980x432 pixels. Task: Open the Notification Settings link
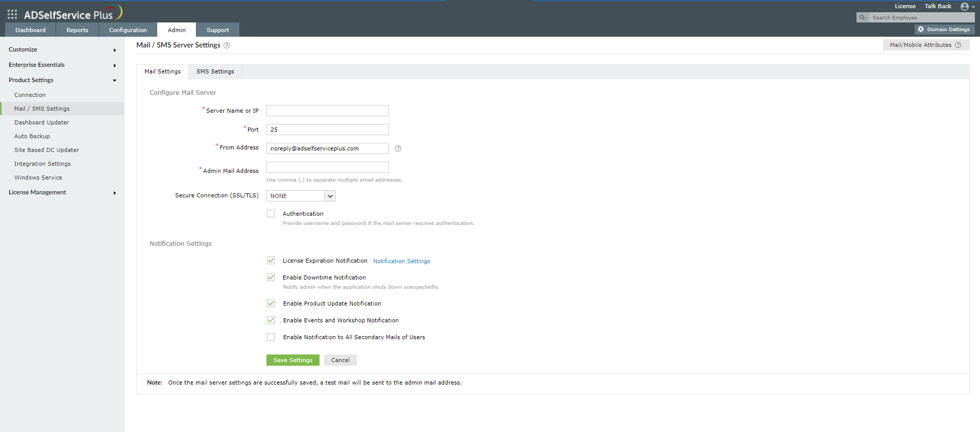pos(401,261)
